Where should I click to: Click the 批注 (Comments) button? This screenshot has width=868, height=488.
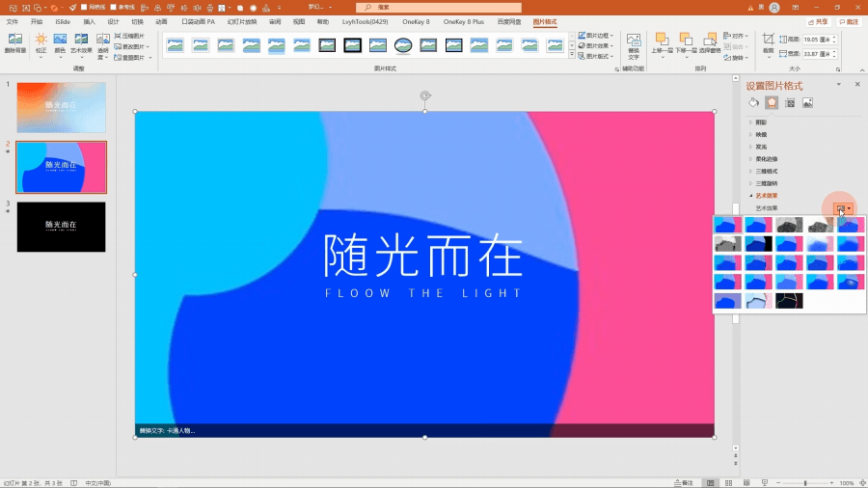point(849,21)
